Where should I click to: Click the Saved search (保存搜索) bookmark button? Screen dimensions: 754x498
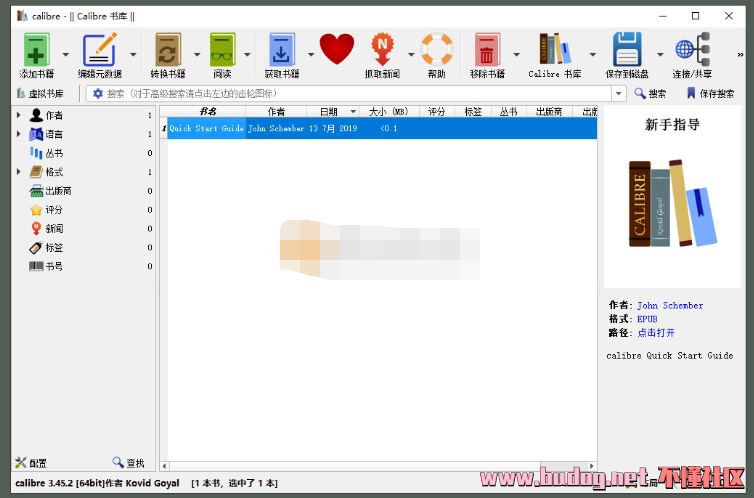710,93
